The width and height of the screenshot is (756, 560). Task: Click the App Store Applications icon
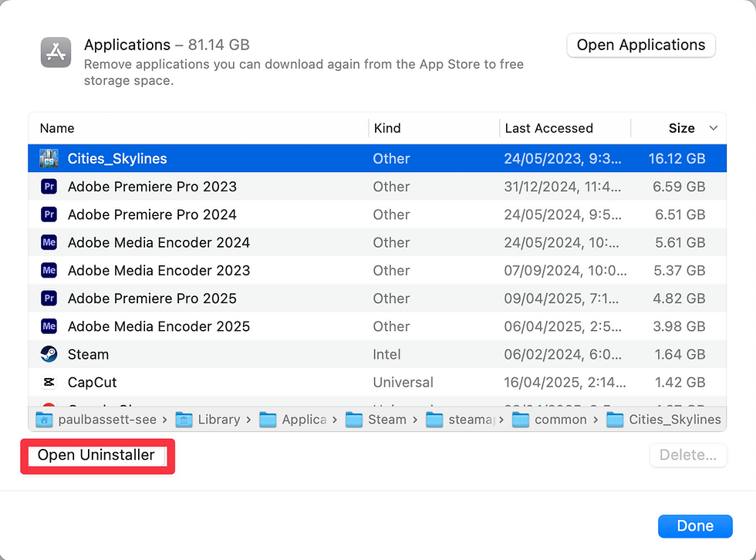pyautogui.click(x=56, y=52)
